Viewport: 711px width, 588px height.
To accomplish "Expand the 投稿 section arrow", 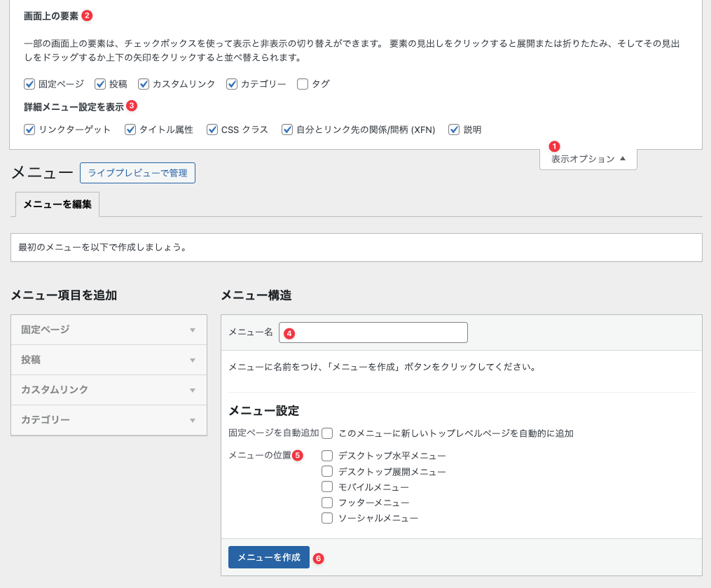I will (193, 360).
